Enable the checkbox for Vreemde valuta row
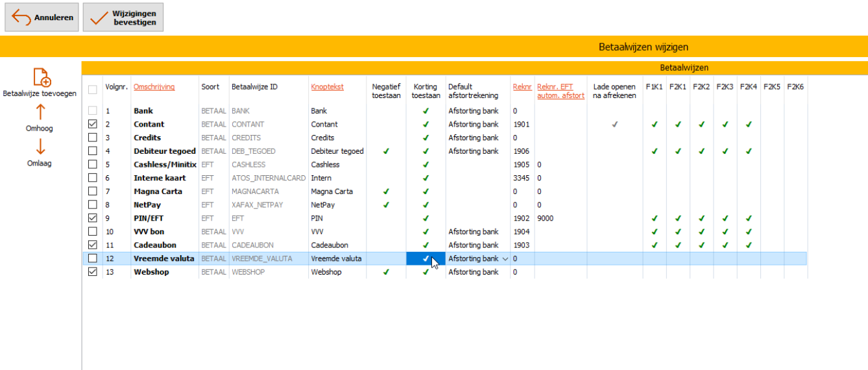868x370 pixels. (93, 258)
